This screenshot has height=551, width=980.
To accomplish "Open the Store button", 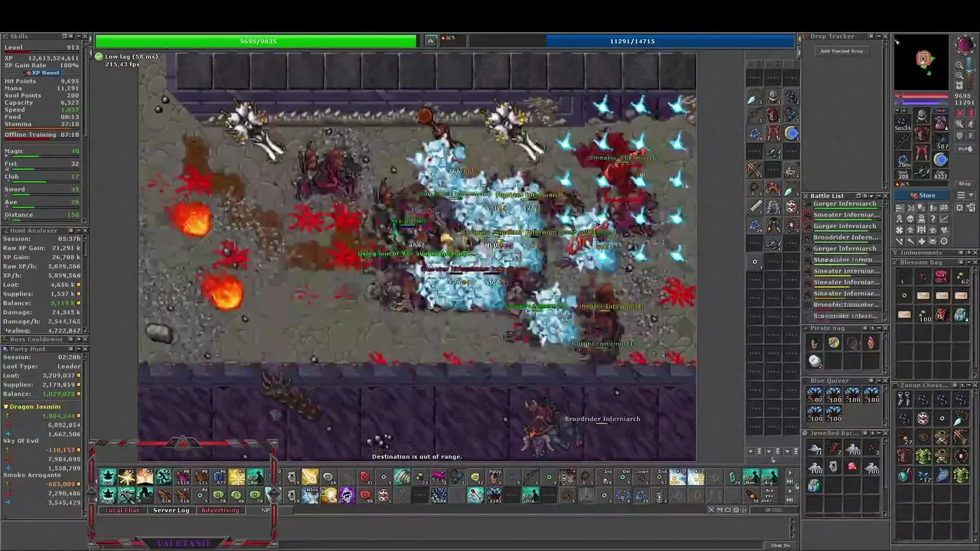I will point(922,195).
